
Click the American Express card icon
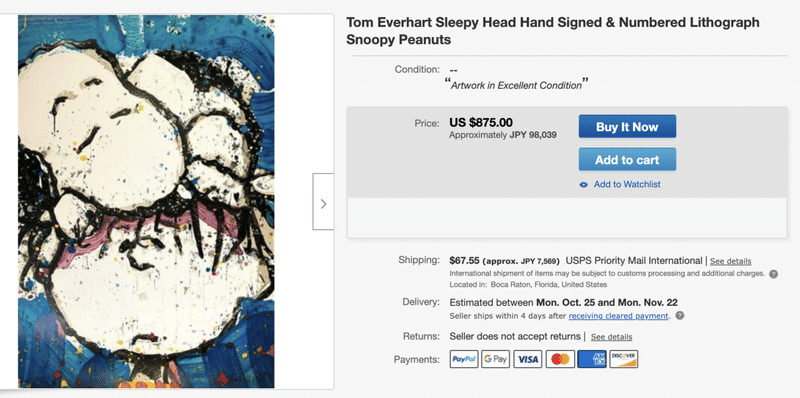click(x=592, y=359)
